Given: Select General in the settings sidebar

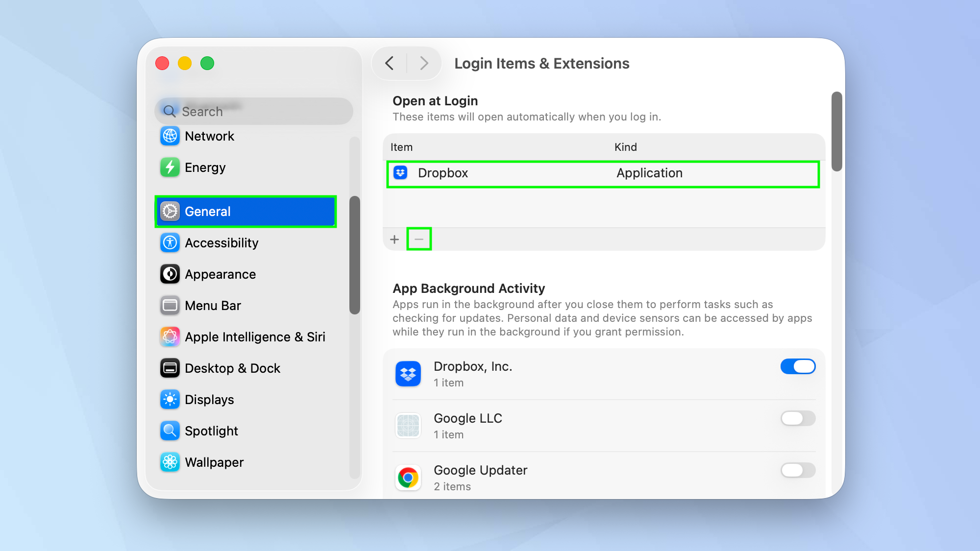Looking at the screenshot, I should coord(208,211).
